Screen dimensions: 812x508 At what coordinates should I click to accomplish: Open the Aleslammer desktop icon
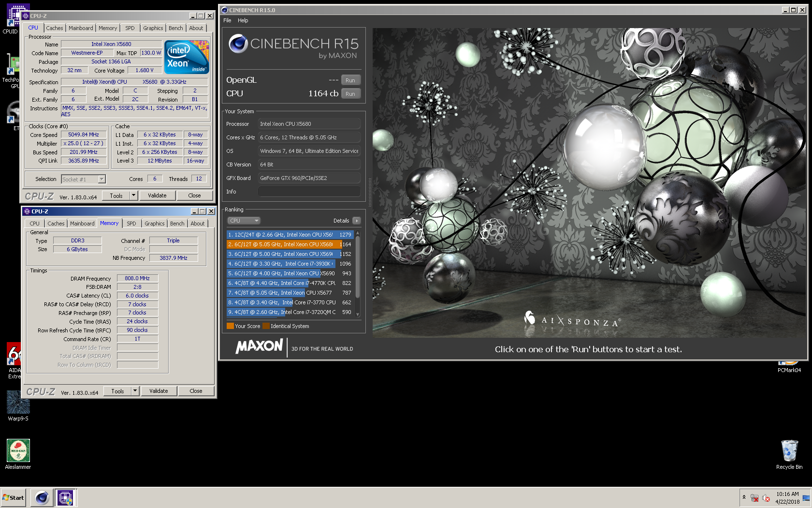tap(18, 454)
